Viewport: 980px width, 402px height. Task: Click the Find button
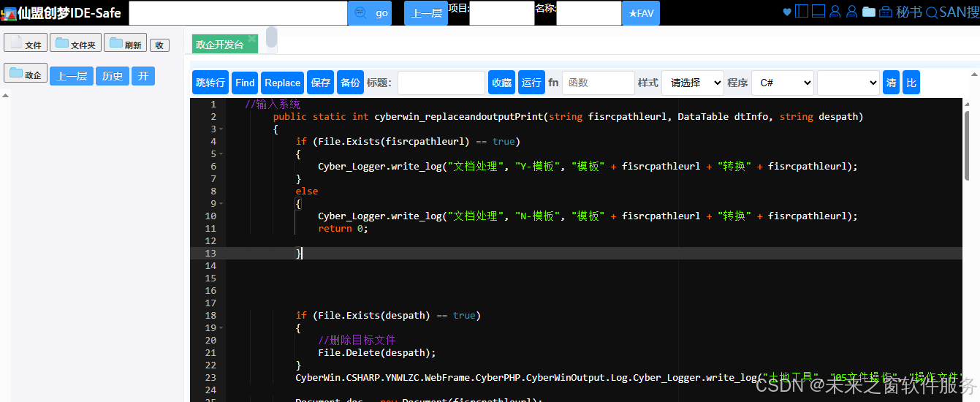pyautogui.click(x=245, y=83)
